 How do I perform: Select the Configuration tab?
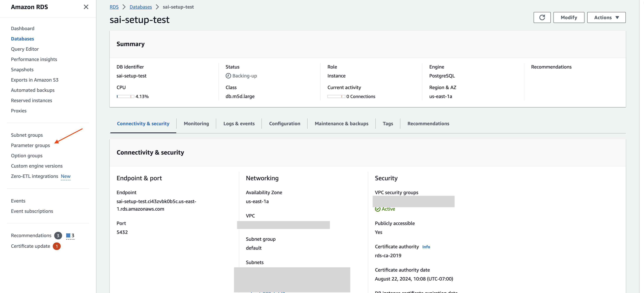tap(284, 124)
